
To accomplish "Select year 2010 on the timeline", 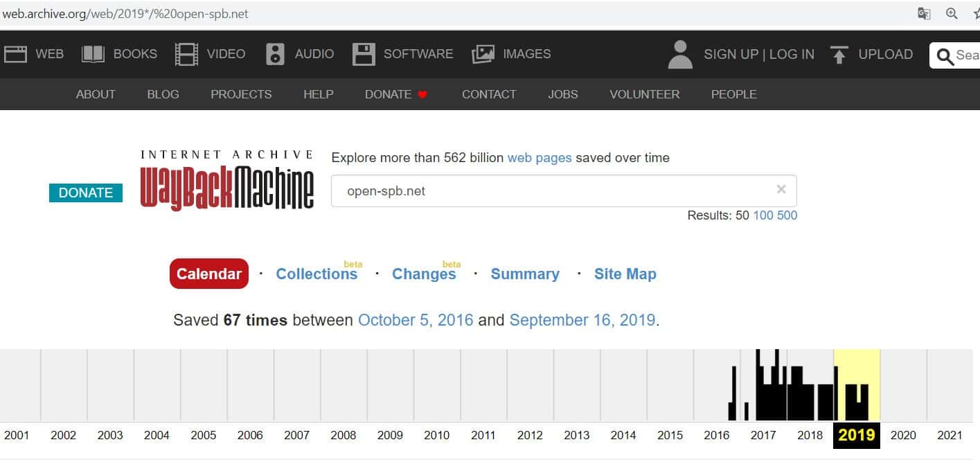I will pyautogui.click(x=436, y=435).
